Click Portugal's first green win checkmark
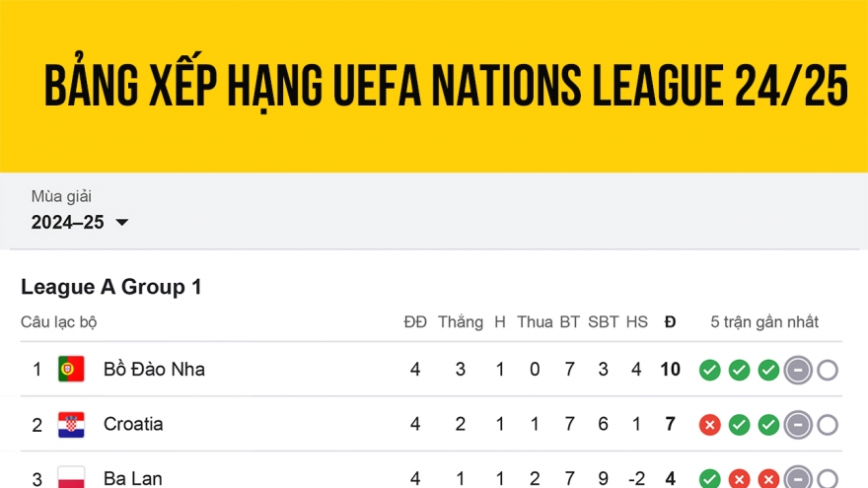This screenshot has height=488, width=868. [709, 371]
